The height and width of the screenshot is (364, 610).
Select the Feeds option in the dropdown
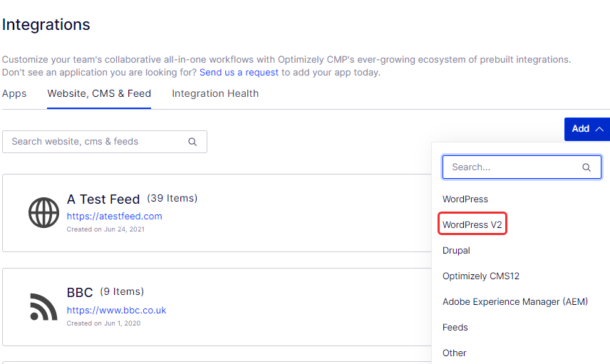coord(455,328)
